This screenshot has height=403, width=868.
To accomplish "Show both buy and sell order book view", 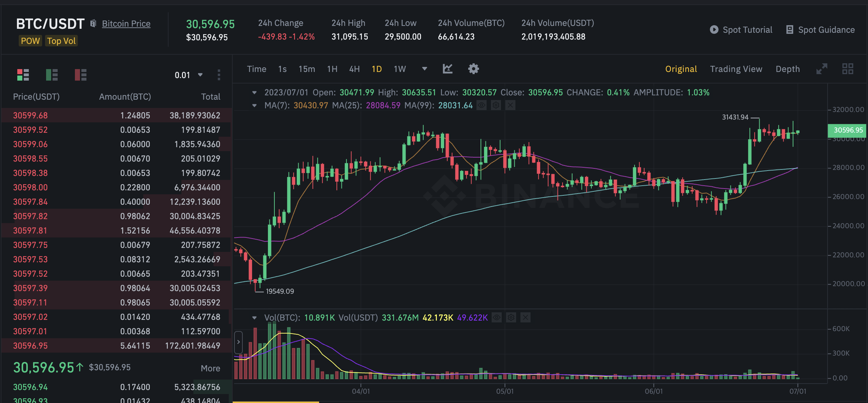I will click(23, 75).
